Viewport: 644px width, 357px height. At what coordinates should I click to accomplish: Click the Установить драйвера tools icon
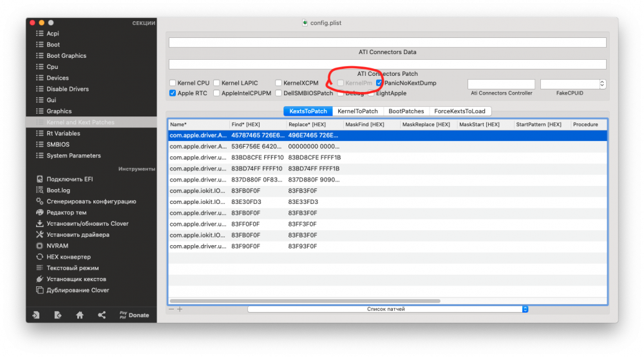(x=39, y=234)
